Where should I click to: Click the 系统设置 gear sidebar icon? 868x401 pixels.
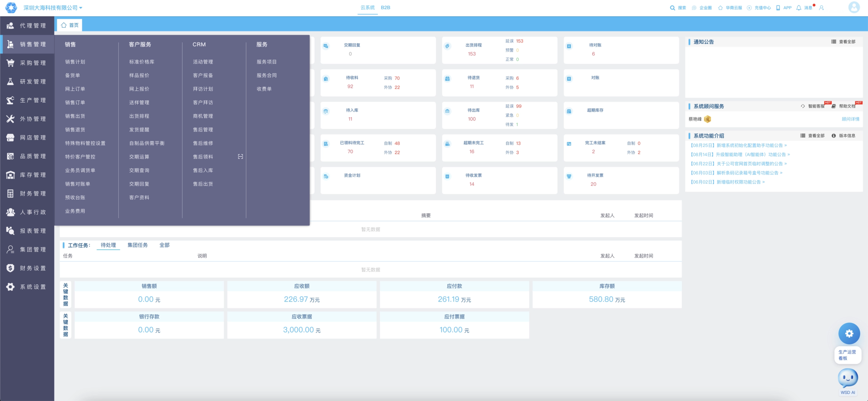point(11,287)
